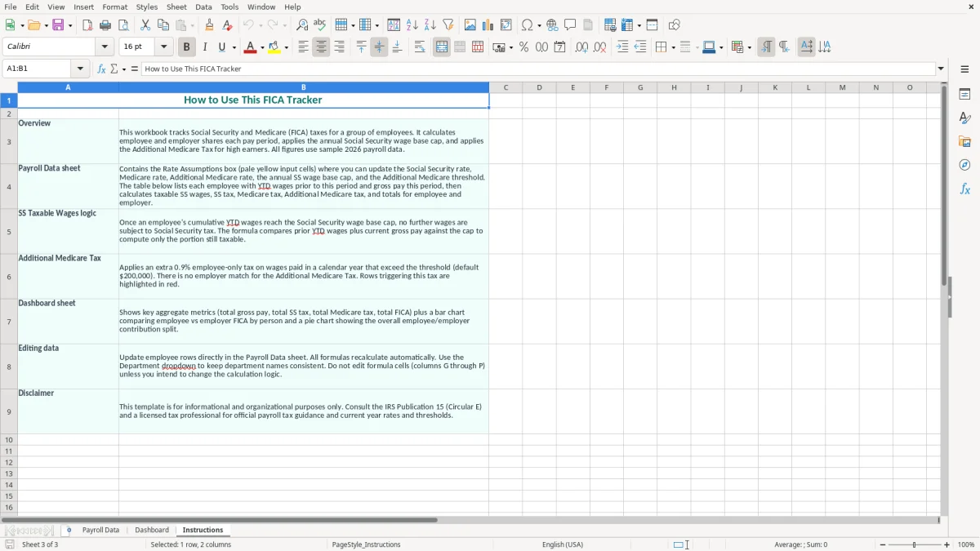Toggle Merge and Center Cells
The image size is (980, 551).
[x=442, y=47]
